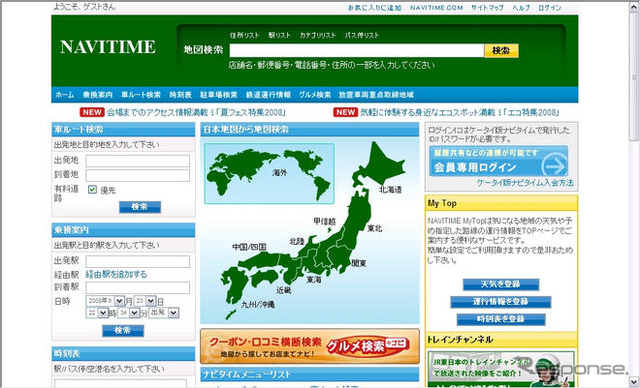The width and height of the screenshot is (640, 388).
Task: Click the NEW badge beside 夏フェス特集2008
Action: [x=92, y=112]
